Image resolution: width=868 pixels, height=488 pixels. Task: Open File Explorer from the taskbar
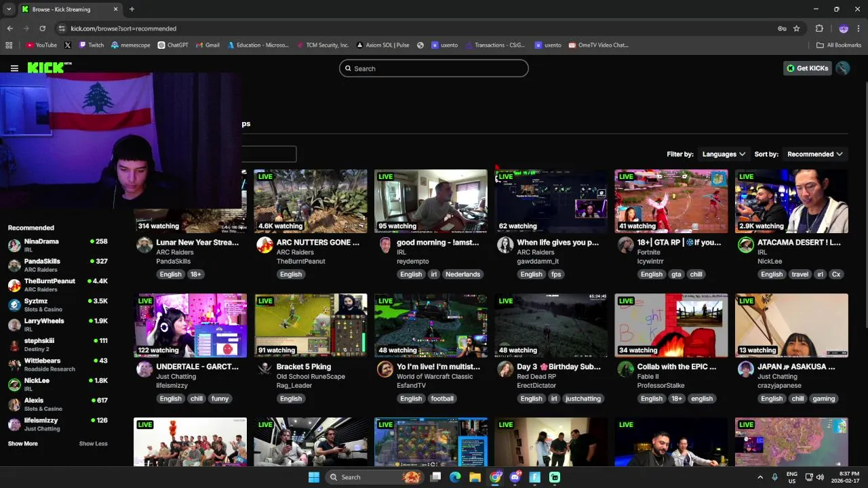pos(475,477)
